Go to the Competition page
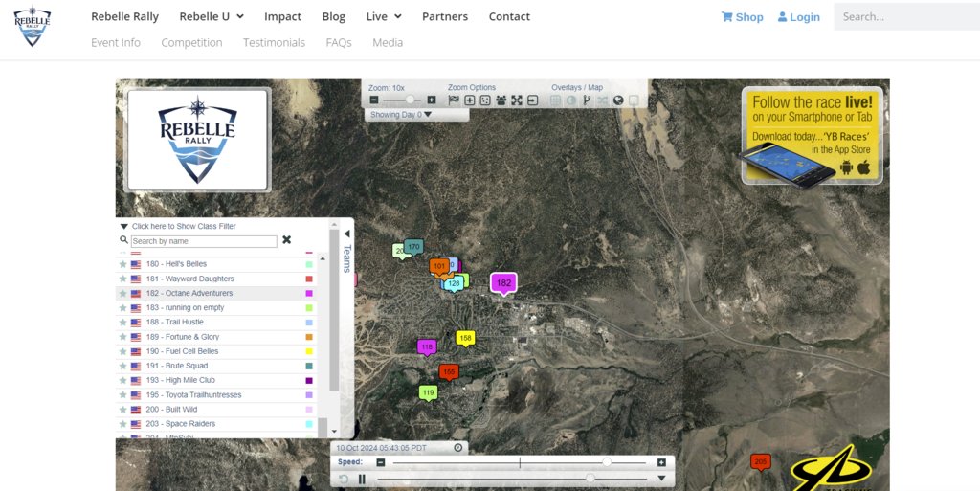 (x=191, y=42)
